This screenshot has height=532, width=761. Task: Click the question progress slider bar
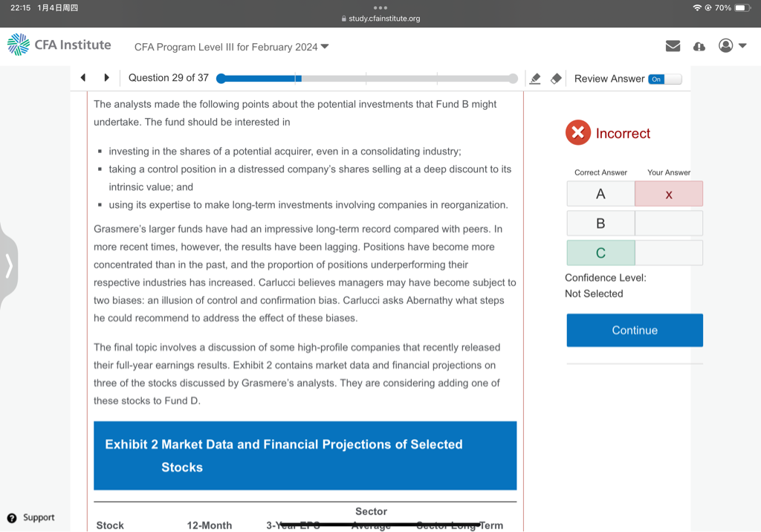366,79
